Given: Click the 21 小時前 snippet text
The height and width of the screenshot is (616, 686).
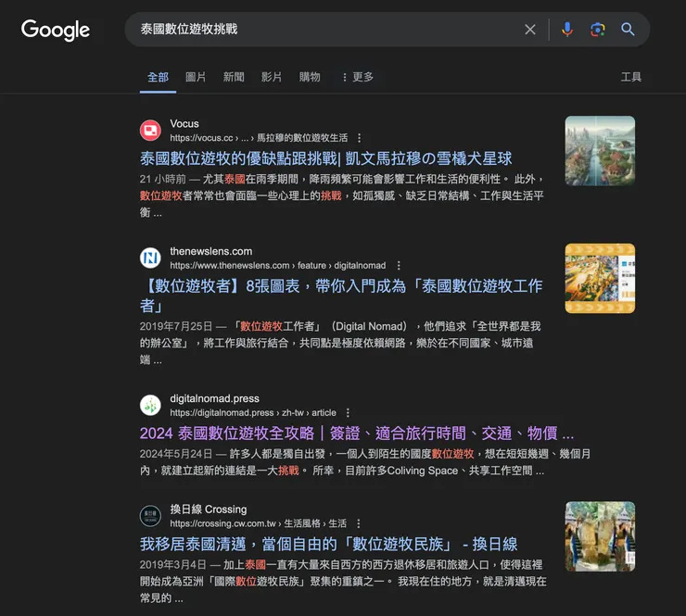Looking at the screenshot, I should [x=163, y=180].
